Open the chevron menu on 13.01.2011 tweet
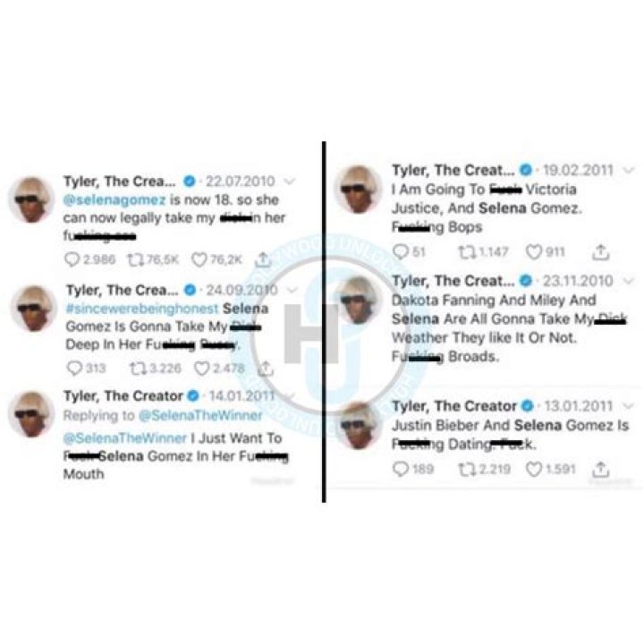644x644 pixels. point(629,406)
